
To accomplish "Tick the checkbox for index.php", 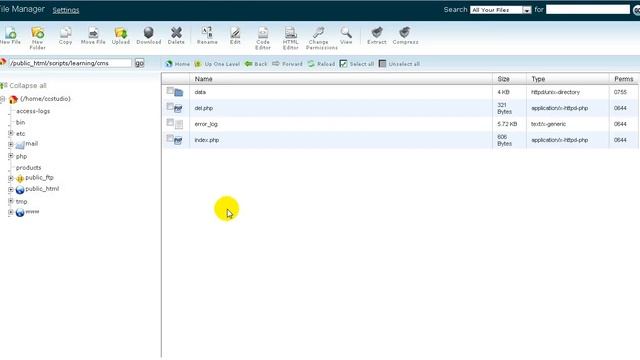I will coord(170,138).
